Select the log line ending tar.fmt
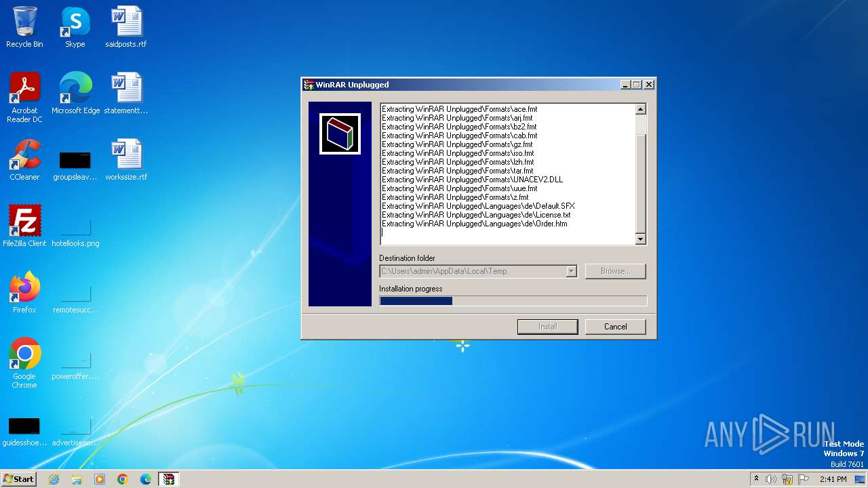 458,171
